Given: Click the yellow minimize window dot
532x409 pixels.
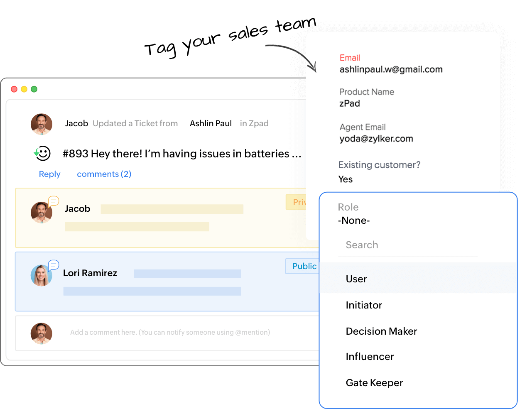Looking at the screenshot, I should (x=24, y=89).
